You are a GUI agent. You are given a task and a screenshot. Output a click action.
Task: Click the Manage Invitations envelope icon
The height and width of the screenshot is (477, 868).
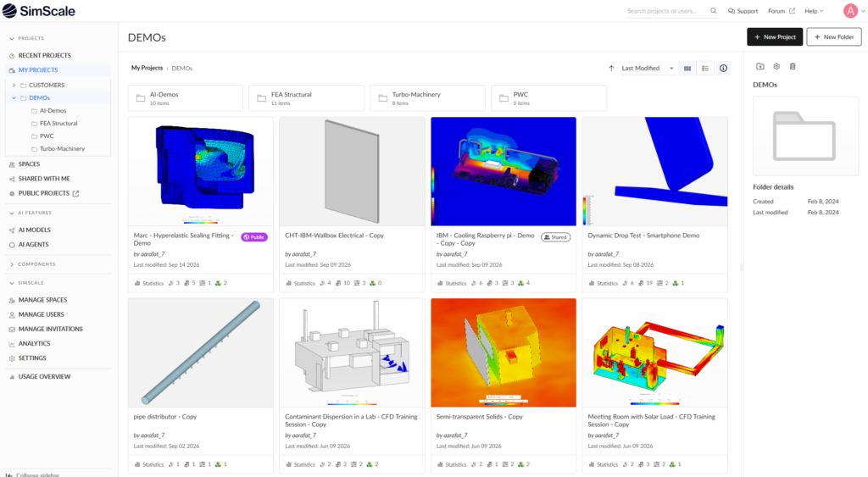pyautogui.click(x=12, y=330)
